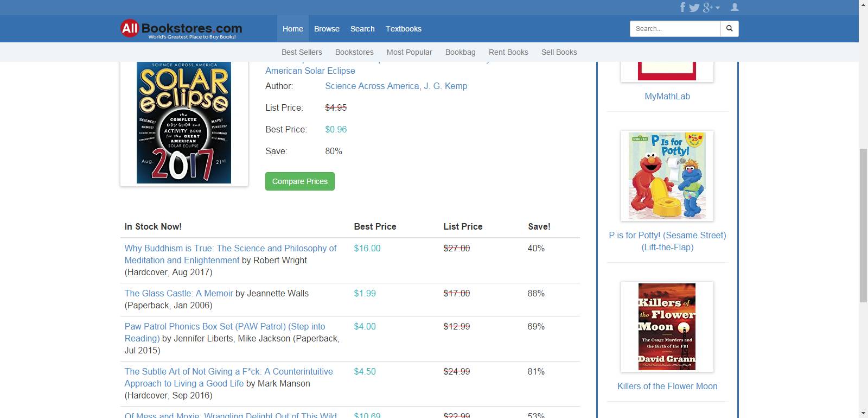View Killers of the Flower Moon cover

pyautogui.click(x=667, y=326)
